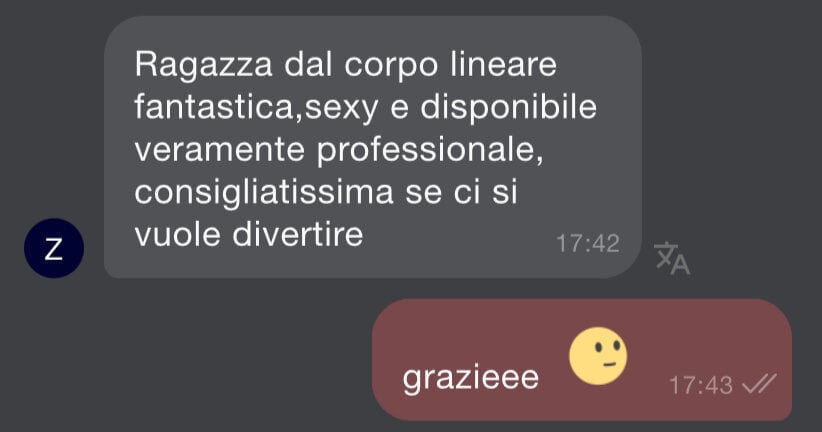Image resolution: width=822 pixels, height=432 pixels.
Task: Click the word "professionale"
Action: coord(430,151)
